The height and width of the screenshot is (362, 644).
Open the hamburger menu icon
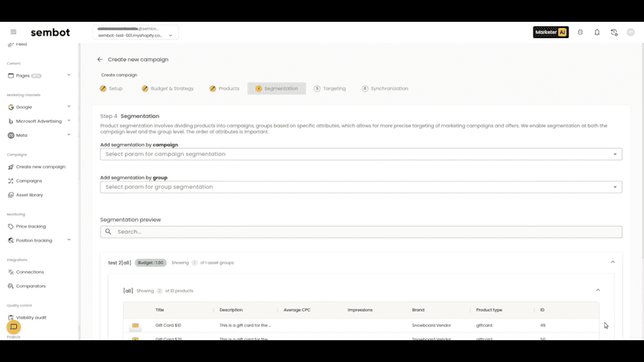pos(13,32)
